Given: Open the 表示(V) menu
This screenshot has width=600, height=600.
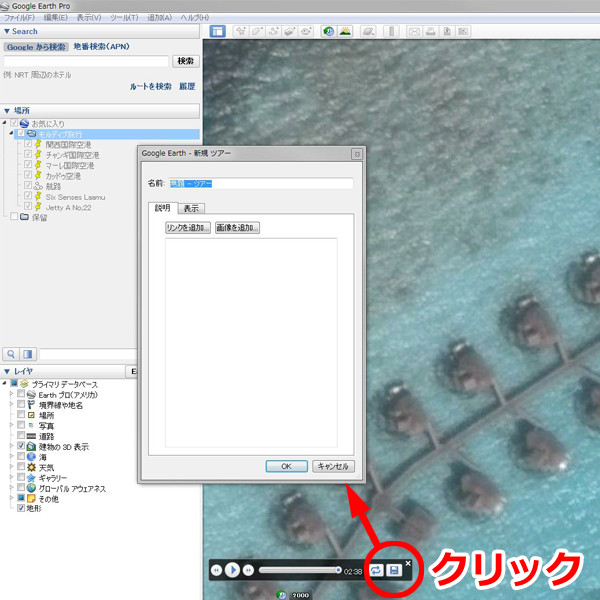Looking at the screenshot, I should pos(89,18).
